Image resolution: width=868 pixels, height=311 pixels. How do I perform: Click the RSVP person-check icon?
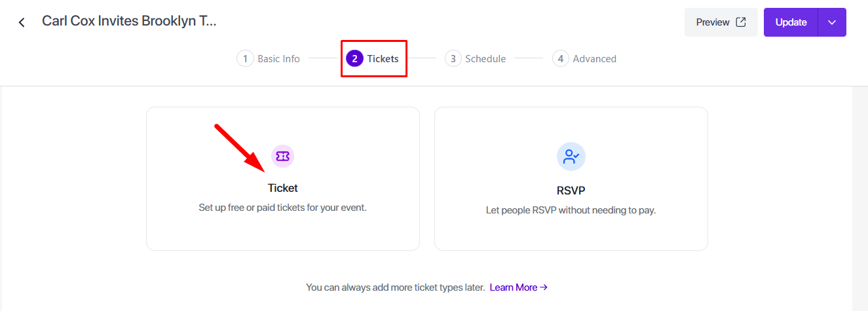click(571, 156)
